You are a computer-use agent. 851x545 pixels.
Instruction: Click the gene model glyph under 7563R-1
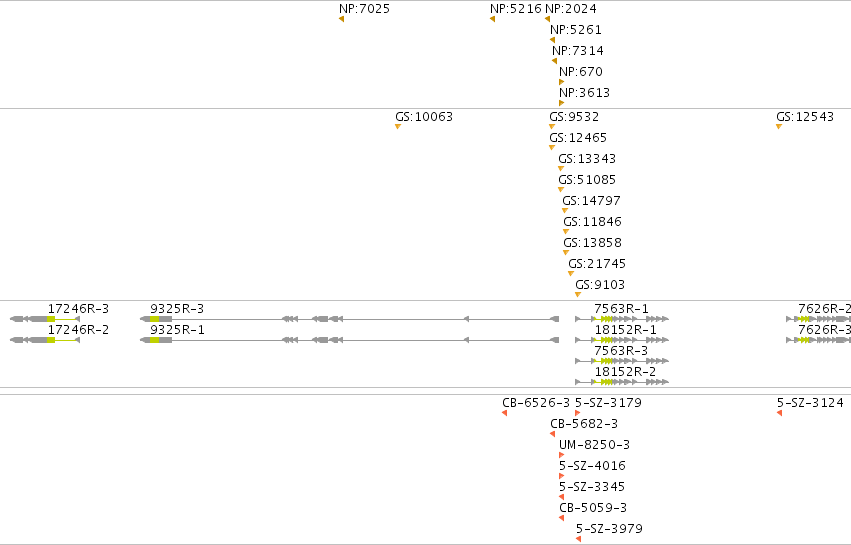622,319
